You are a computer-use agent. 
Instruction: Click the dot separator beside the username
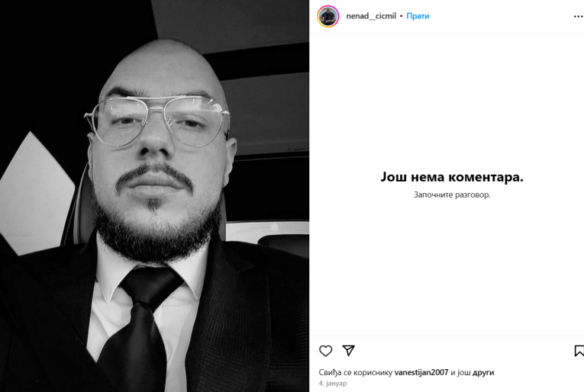(401, 16)
